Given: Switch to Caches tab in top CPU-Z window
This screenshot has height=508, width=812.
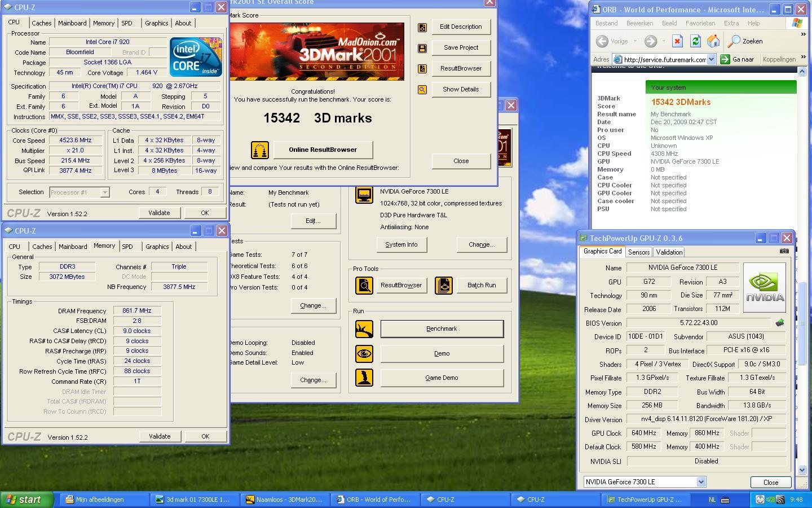Looking at the screenshot, I should (42, 23).
